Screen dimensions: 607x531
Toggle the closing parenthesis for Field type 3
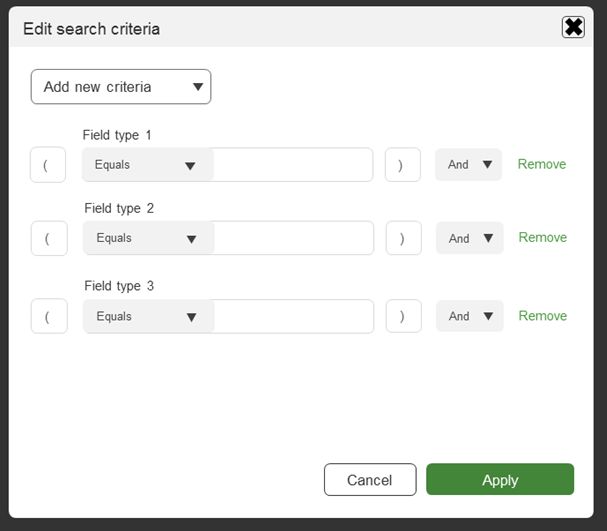[403, 316]
